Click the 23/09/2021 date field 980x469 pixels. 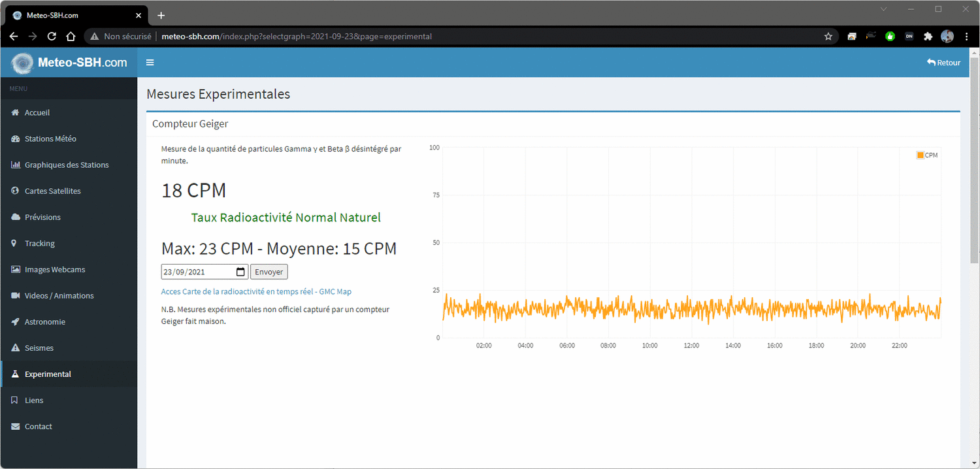pyautogui.click(x=204, y=272)
